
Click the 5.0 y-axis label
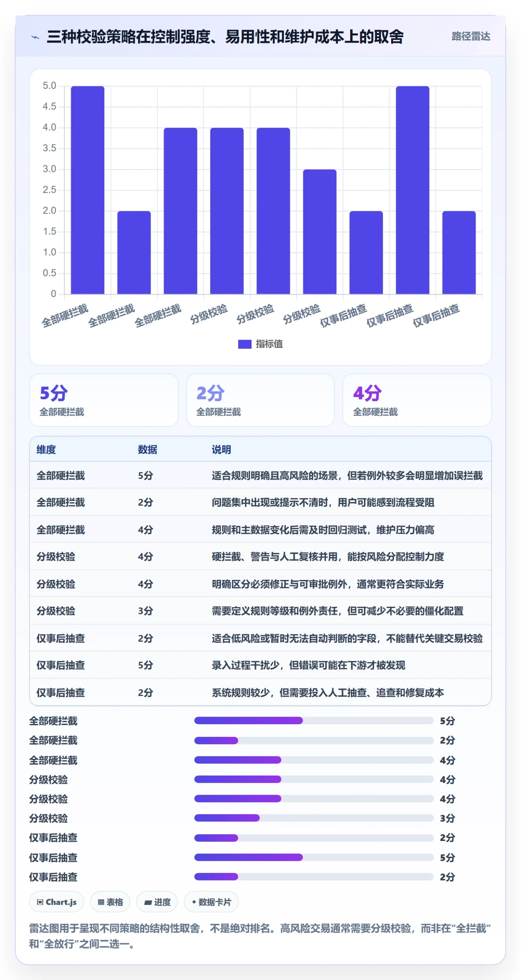click(x=49, y=85)
